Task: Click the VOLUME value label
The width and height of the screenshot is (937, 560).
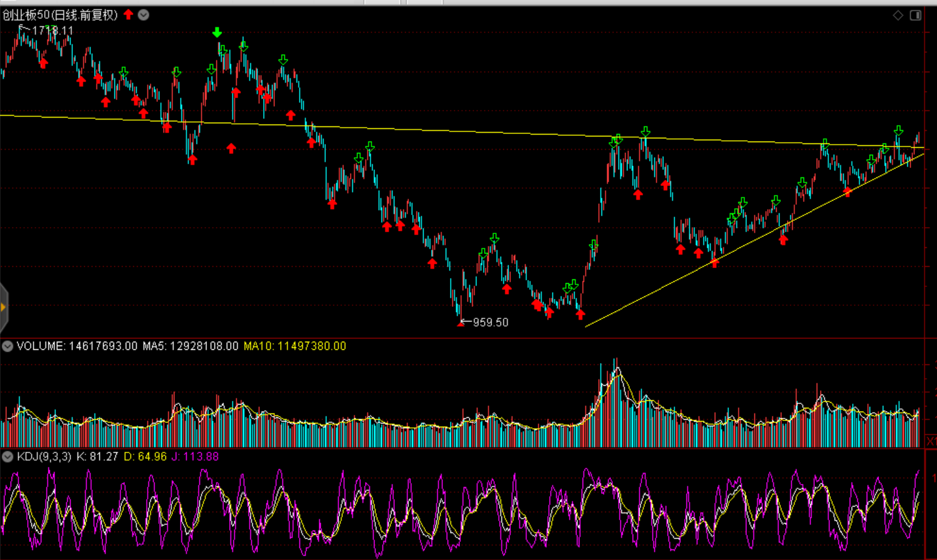Action: coord(77,346)
